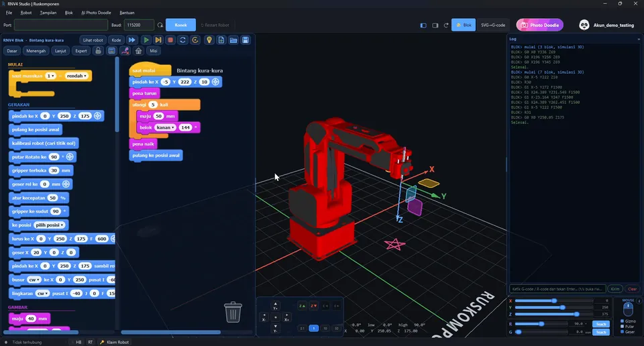
Task: Save project with floppy disk icon
Action: [246, 40]
